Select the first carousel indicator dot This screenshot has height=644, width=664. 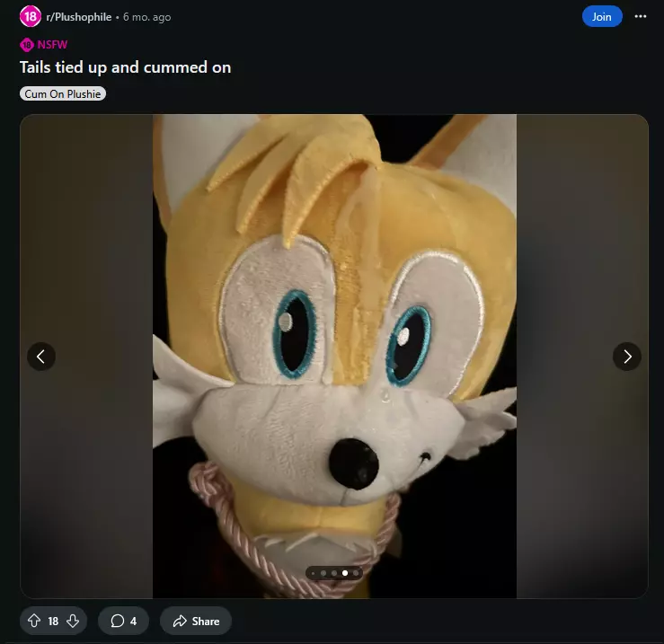[313, 573]
